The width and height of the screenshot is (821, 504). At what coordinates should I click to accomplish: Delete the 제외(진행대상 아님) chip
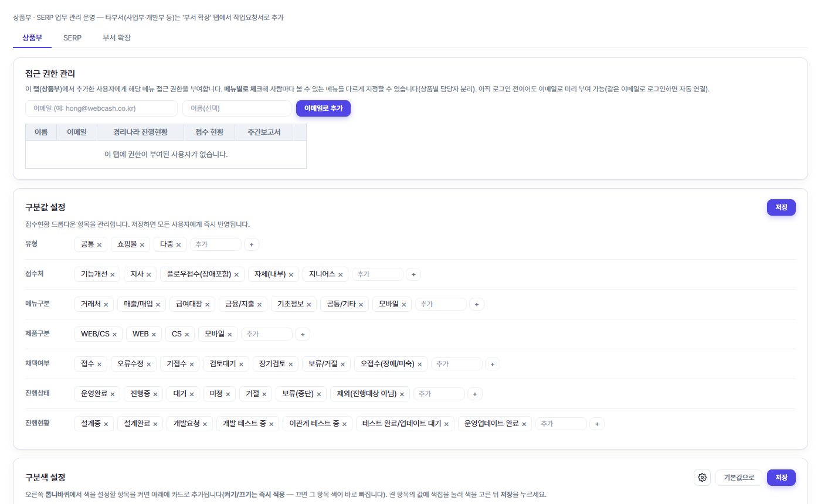pos(402,394)
